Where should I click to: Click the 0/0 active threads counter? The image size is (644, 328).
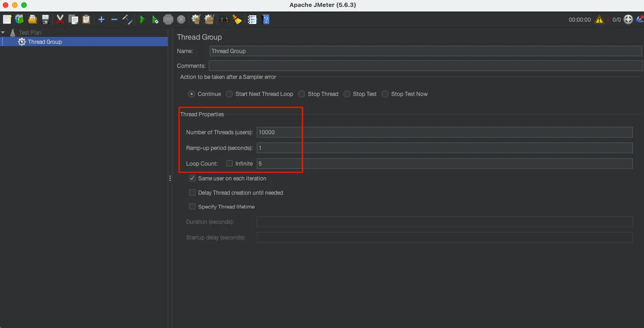(x=616, y=20)
